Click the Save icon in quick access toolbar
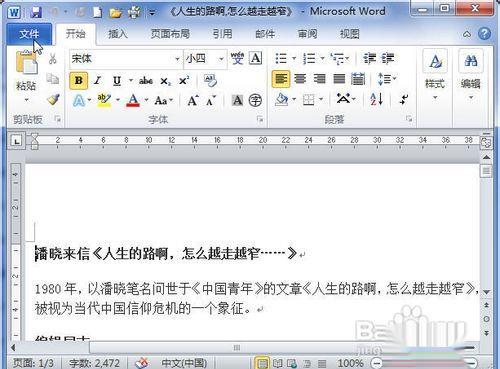The width and height of the screenshot is (500, 369). coord(36,12)
